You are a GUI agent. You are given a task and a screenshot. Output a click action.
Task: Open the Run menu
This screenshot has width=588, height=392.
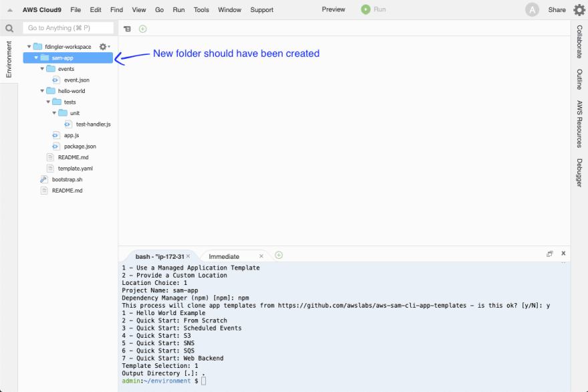coord(178,10)
